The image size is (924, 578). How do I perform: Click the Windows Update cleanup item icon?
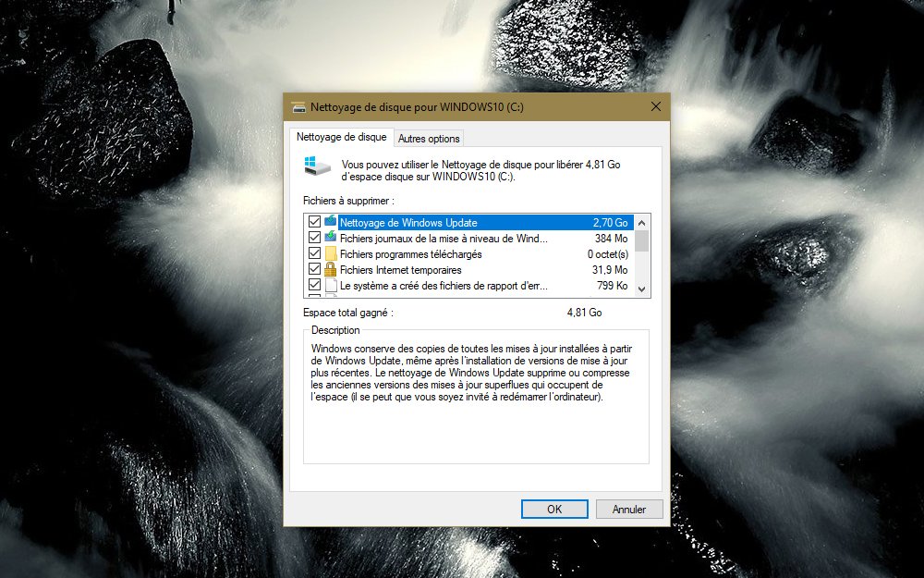[x=330, y=222]
